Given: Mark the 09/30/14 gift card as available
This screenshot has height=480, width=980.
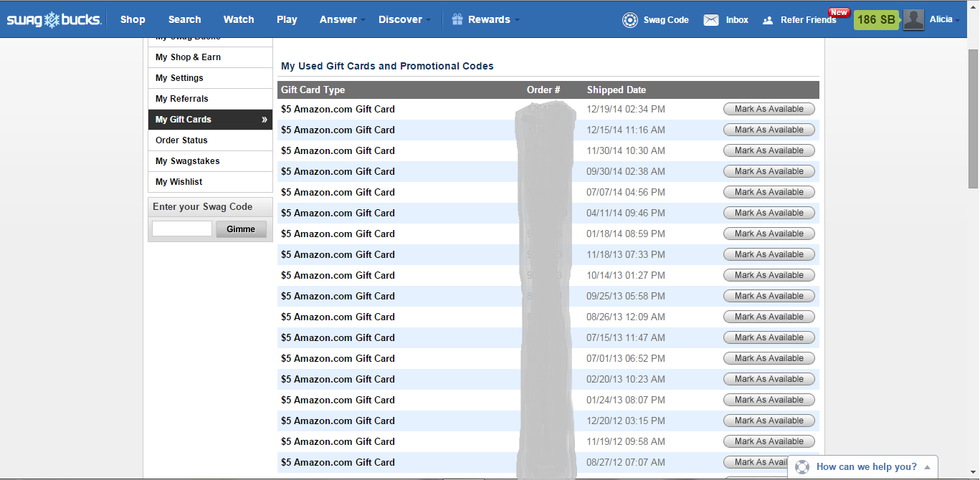Looking at the screenshot, I should [x=769, y=171].
